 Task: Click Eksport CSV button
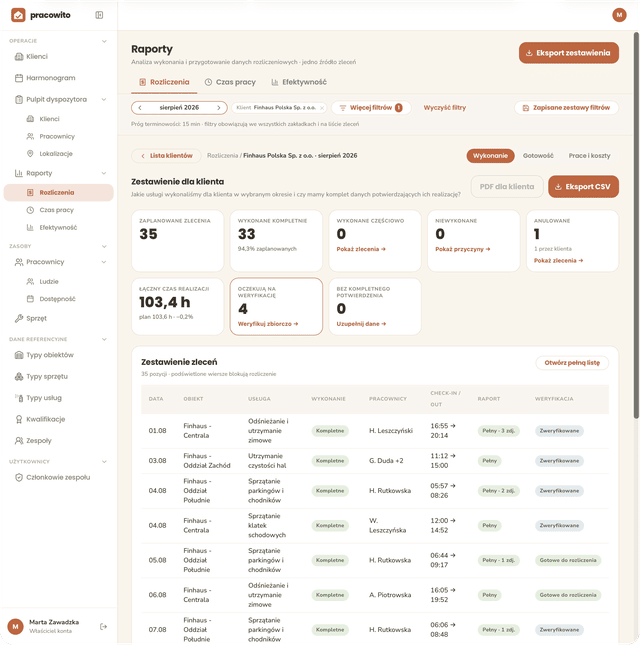[583, 187]
